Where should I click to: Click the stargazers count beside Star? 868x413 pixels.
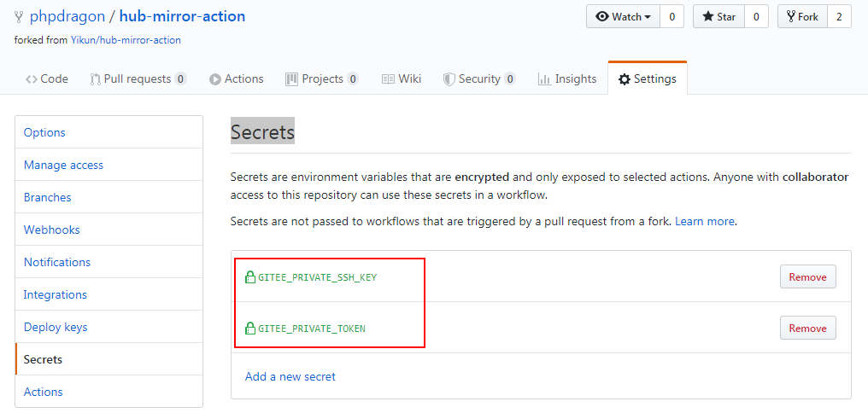pyautogui.click(x=756, y=16)
